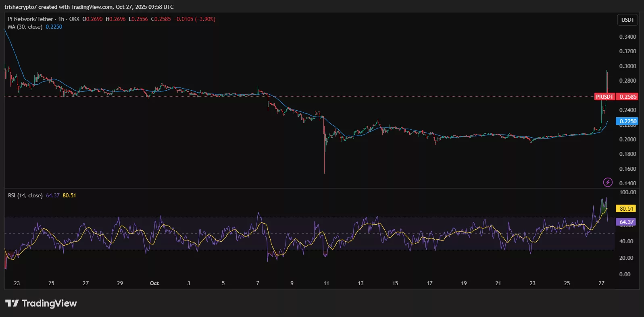The height and width of the screenshot is (317, 644).
Task: Click the 100.00 level on RSI scale
Action: tap(627, 192)
